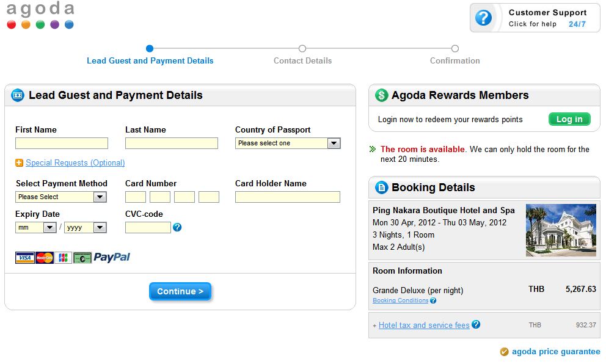Open the Special Requests (Optional) link
Image resolution: width=606 pixels, height=364 pixels.
[x=75, y=162]
